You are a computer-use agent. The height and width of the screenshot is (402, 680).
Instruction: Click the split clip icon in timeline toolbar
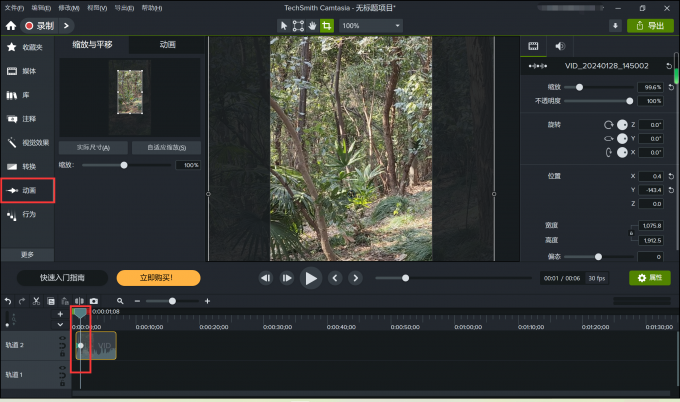pos(79,301)
